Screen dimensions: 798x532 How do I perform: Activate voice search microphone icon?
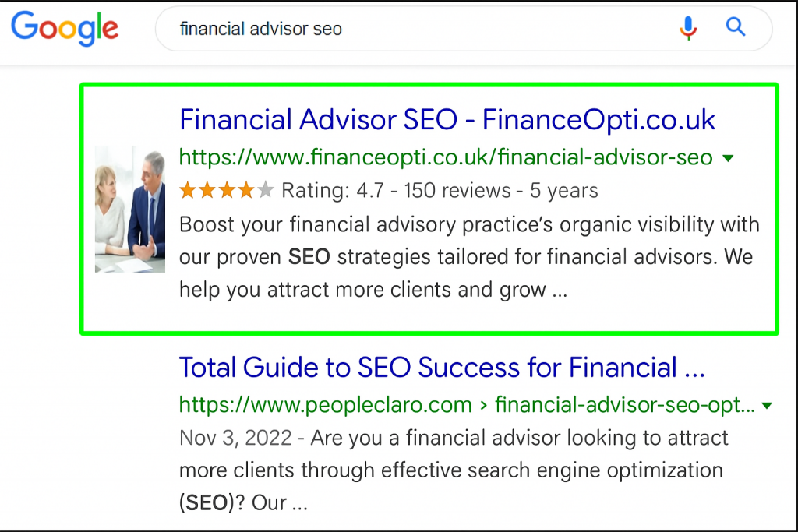(x=687, y=29)
